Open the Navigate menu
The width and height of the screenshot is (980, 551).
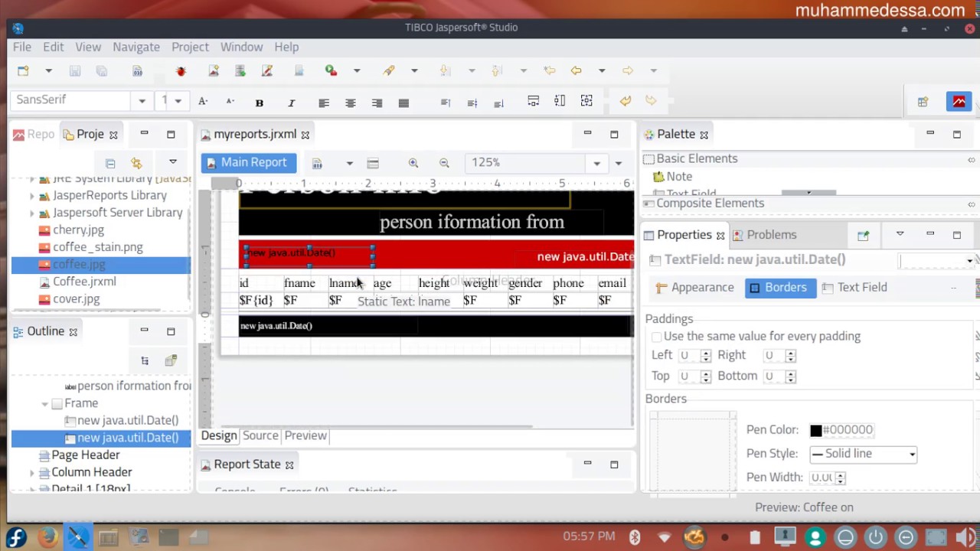[x=136, y=47]
